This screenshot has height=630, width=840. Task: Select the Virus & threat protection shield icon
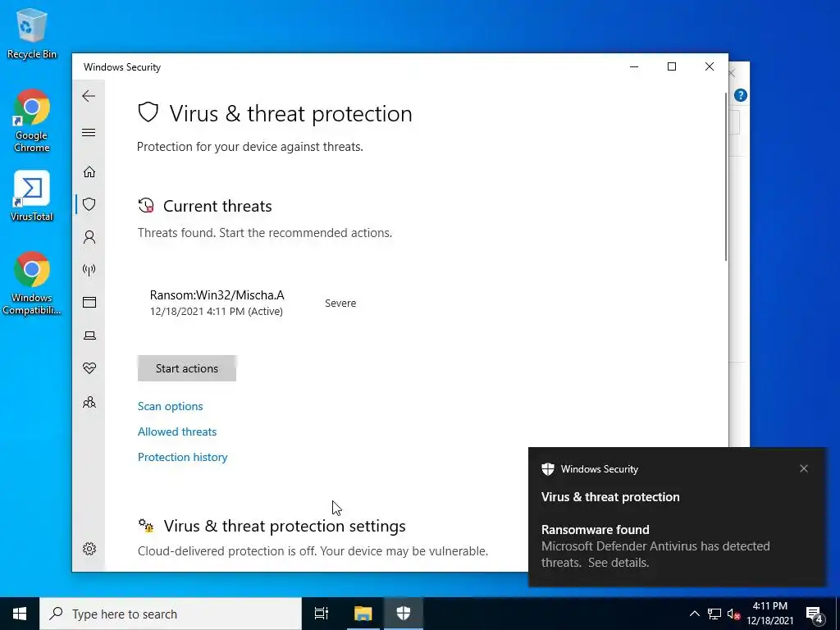[x=89, y=204]
